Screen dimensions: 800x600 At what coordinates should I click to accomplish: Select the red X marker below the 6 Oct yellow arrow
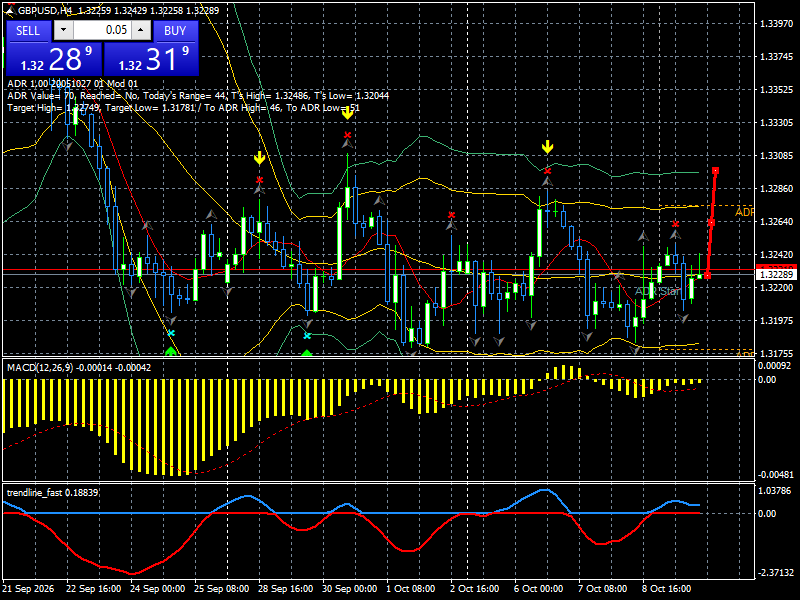tap(547, 171)
